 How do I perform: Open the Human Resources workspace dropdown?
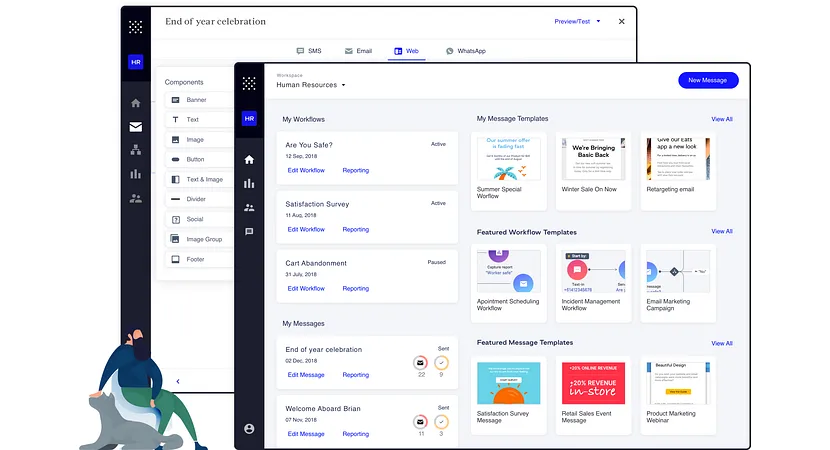[311, 85]
